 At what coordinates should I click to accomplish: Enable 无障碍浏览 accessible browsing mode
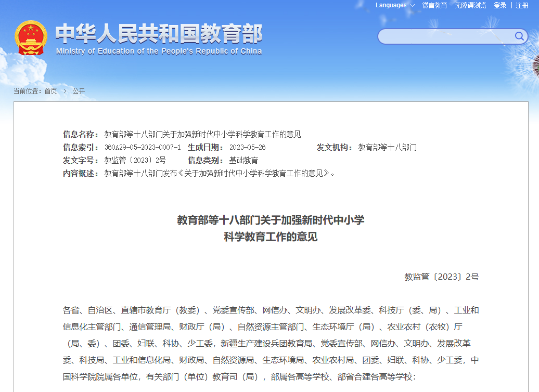(x=470, y=5)
